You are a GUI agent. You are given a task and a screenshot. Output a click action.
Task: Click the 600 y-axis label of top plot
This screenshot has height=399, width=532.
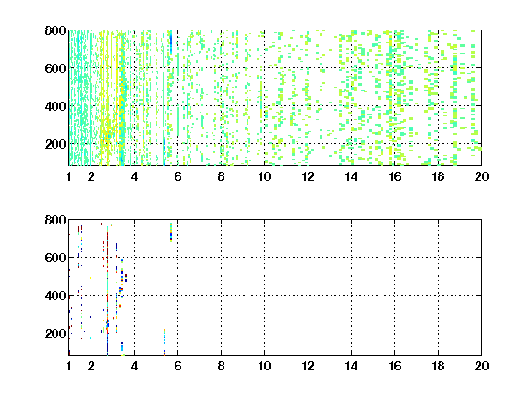point(55,68)
